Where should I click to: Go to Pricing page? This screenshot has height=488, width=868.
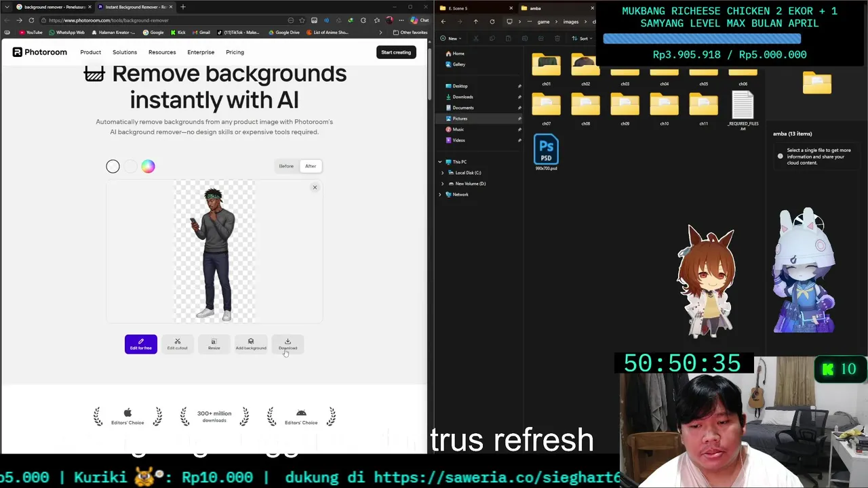(x=235, y=52)
